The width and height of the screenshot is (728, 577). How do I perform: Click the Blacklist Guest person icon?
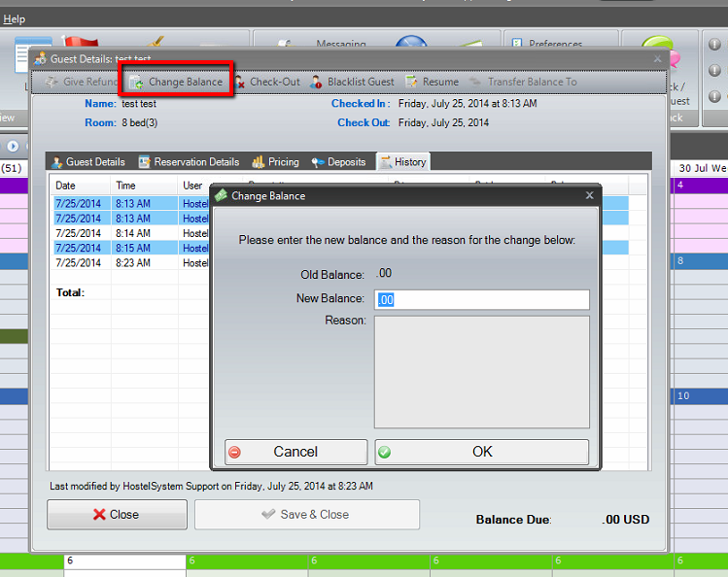pos(316,83)
